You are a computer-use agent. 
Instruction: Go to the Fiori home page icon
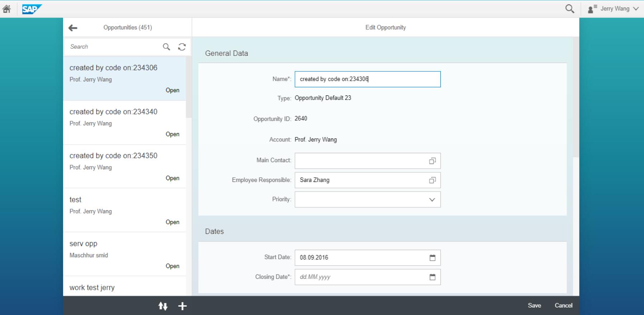[6, 9]
